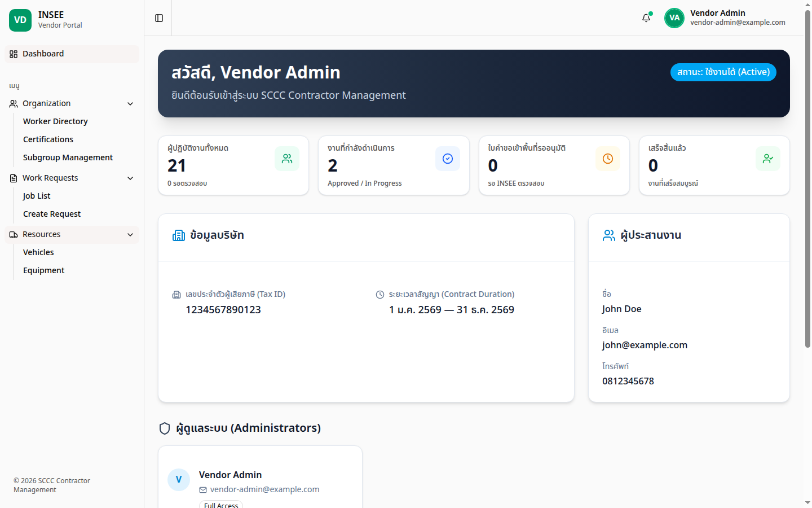Image resolution: width=812 pixels, height=508 pixels.
Task: Click the Resources truck icon
Action: pos(14,235)
